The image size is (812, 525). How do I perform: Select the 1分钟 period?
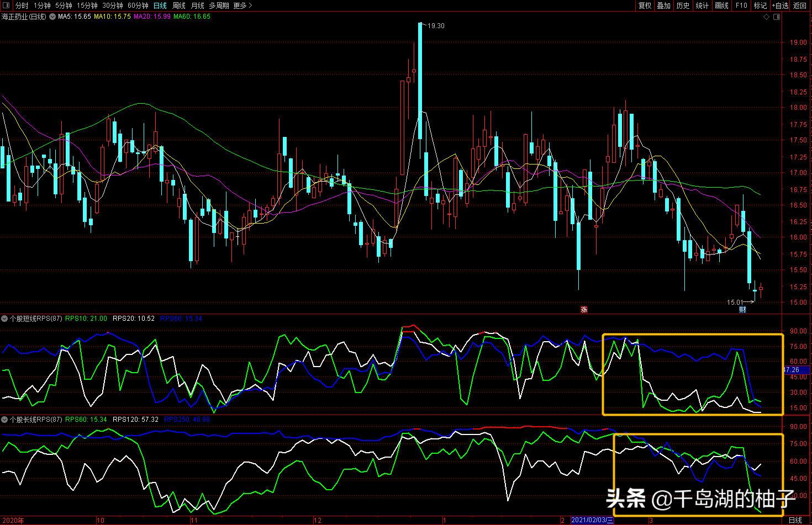click(42, 6)
